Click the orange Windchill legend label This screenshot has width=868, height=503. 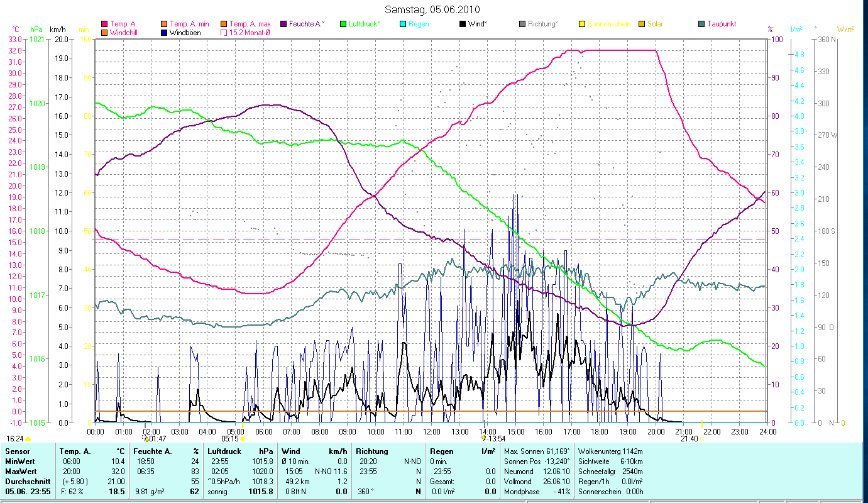126,33
